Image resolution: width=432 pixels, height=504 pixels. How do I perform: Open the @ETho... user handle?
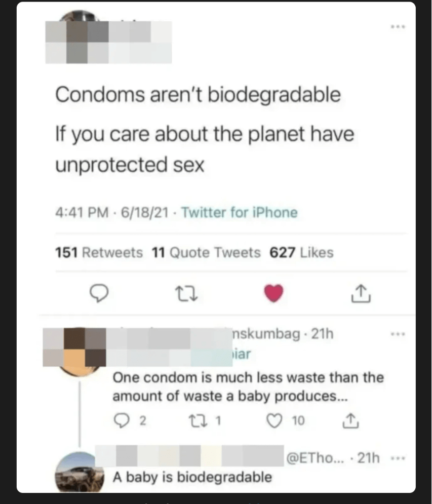[x=315, y=458]
